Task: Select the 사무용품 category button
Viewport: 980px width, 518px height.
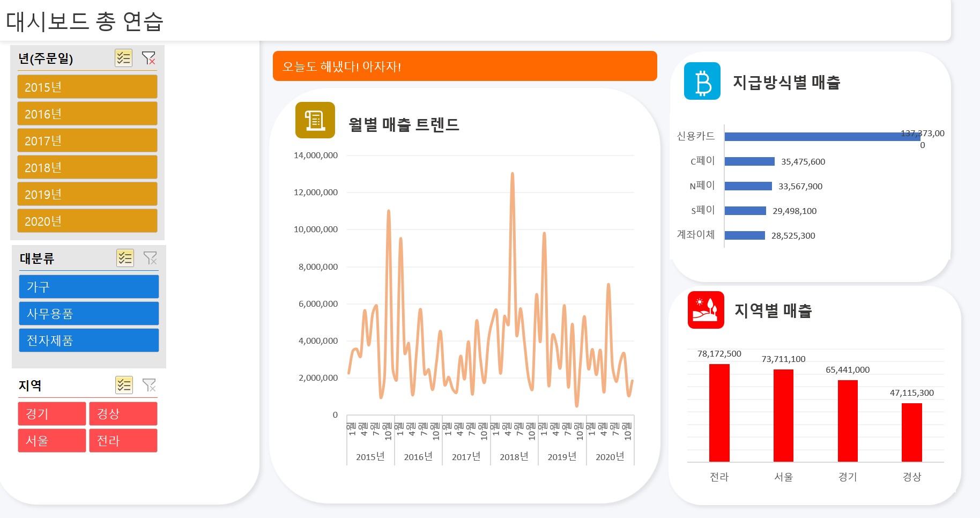Action: point(88,313)
